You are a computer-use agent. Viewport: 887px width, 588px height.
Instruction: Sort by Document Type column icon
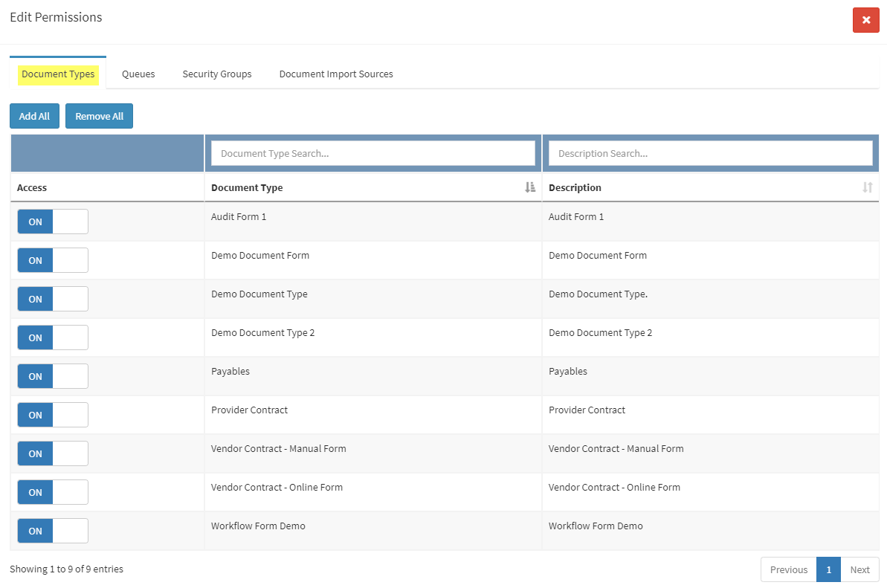point(530,187)
